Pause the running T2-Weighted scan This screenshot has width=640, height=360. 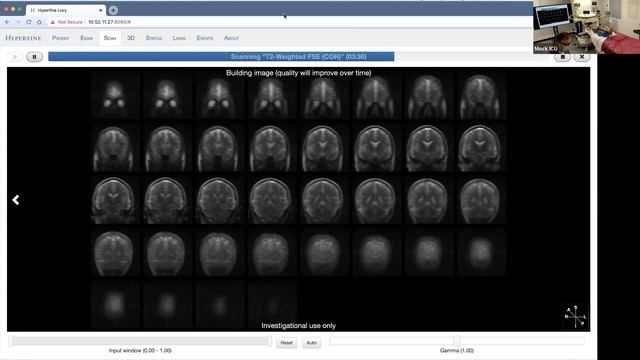coord(34,57)
